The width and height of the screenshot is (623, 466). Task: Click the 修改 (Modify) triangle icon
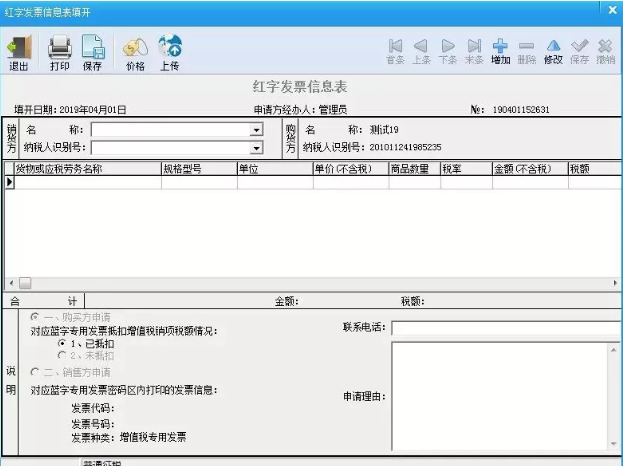point(553,51)
